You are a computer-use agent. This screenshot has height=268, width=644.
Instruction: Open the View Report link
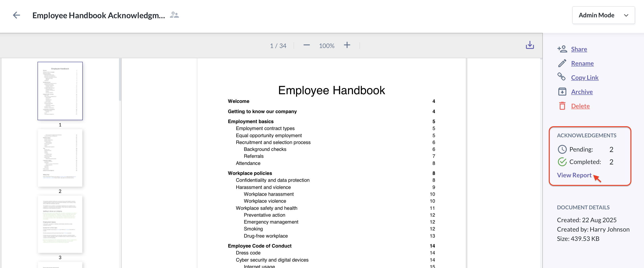point(574,175)
